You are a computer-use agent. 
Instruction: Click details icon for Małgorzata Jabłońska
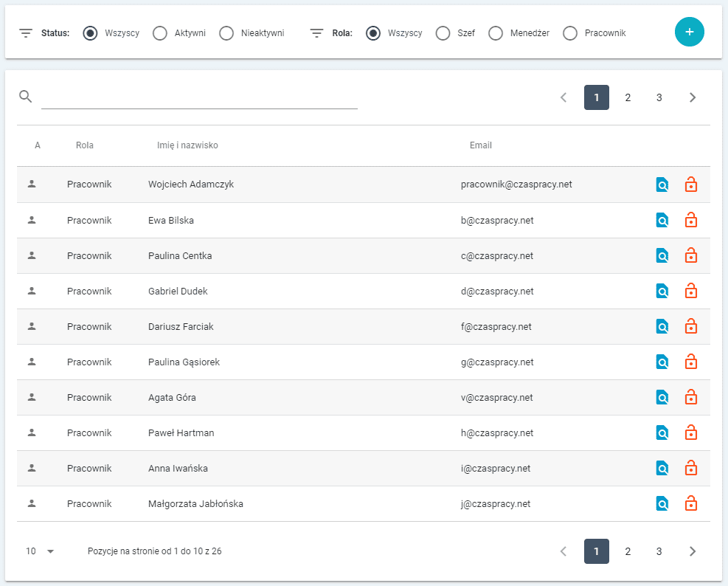(662, 503)
